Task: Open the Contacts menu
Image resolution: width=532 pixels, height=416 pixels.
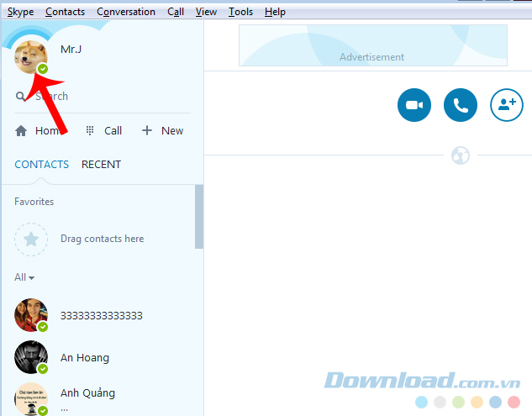Action: (66, 12)
